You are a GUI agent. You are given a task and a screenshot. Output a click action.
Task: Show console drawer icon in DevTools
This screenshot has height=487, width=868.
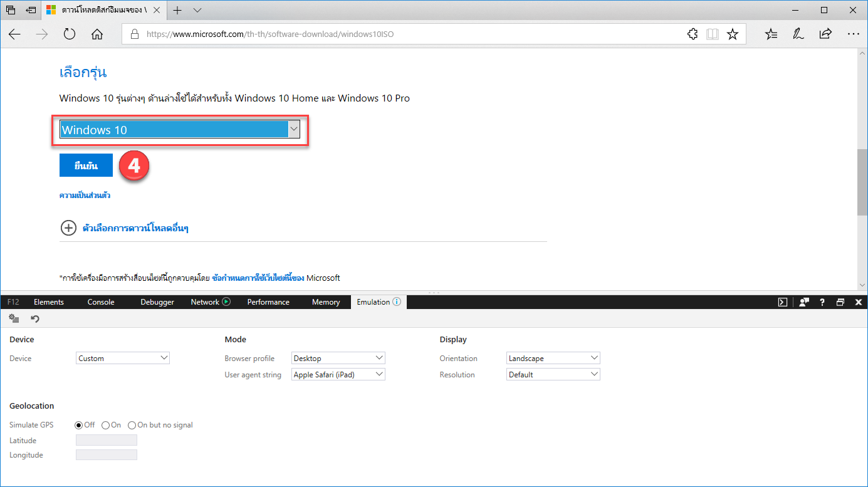(x=783, y=302)
